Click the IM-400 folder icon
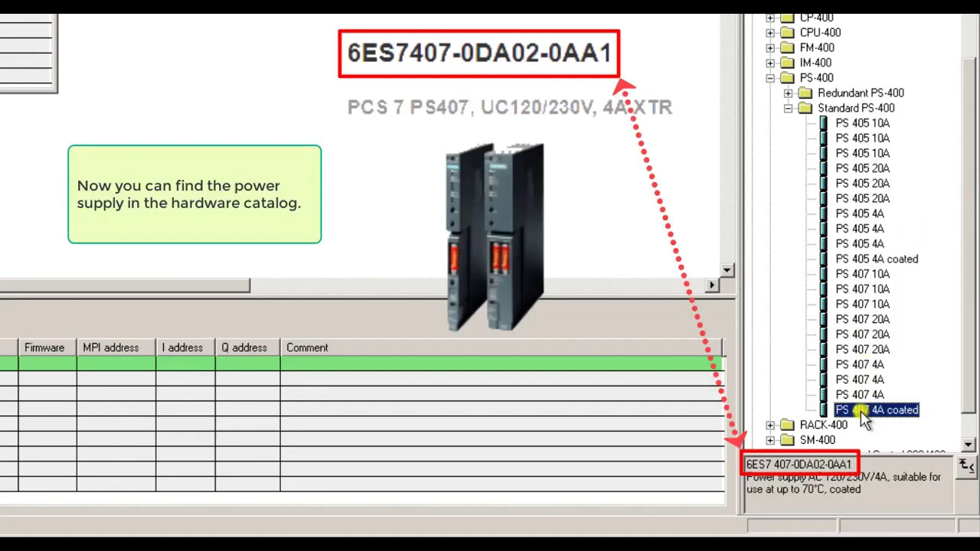 click(x=787, y=63)
